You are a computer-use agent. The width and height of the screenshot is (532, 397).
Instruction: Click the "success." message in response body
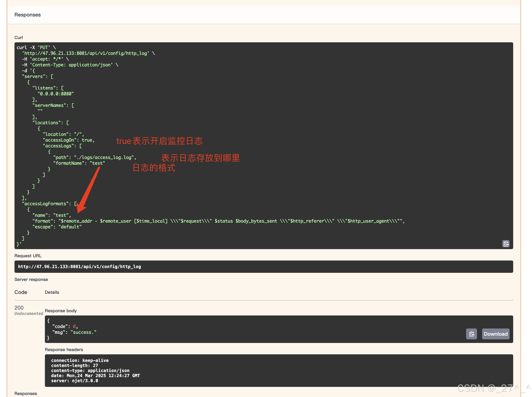tap(83, 332)
